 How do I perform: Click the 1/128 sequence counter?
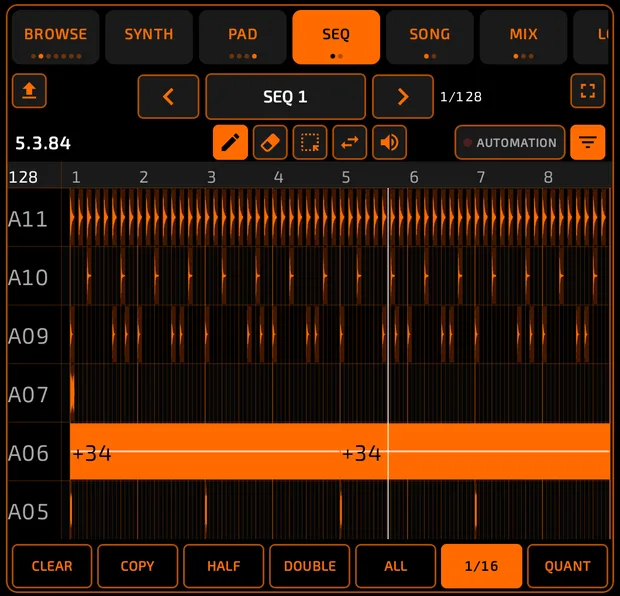pyautogui.click(x=461, y=96)
